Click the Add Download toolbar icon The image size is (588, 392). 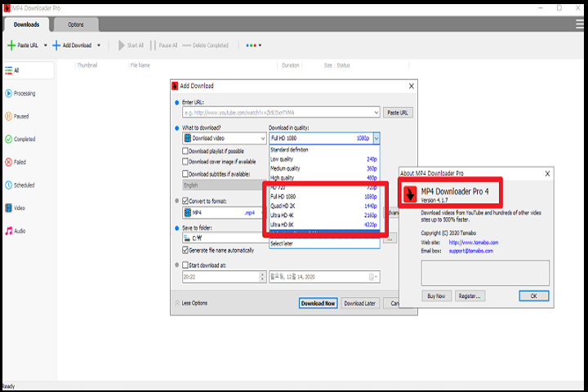[57, 45]
